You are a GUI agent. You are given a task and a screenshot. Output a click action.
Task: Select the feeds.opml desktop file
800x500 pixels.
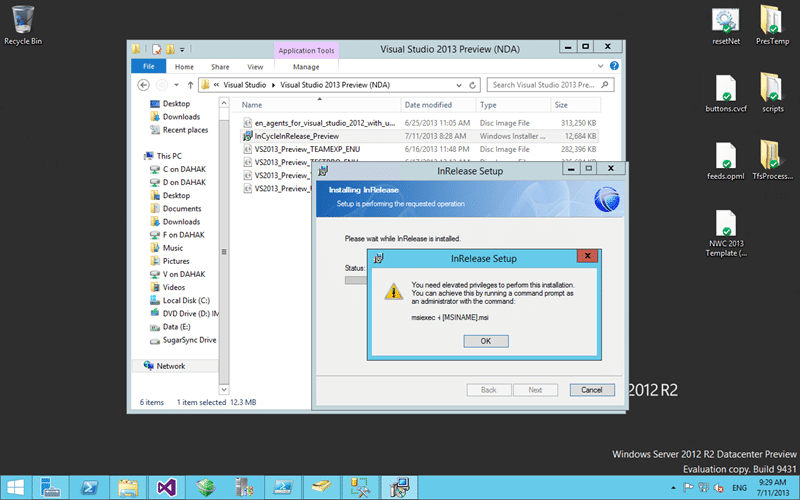[x=726, y=160]
